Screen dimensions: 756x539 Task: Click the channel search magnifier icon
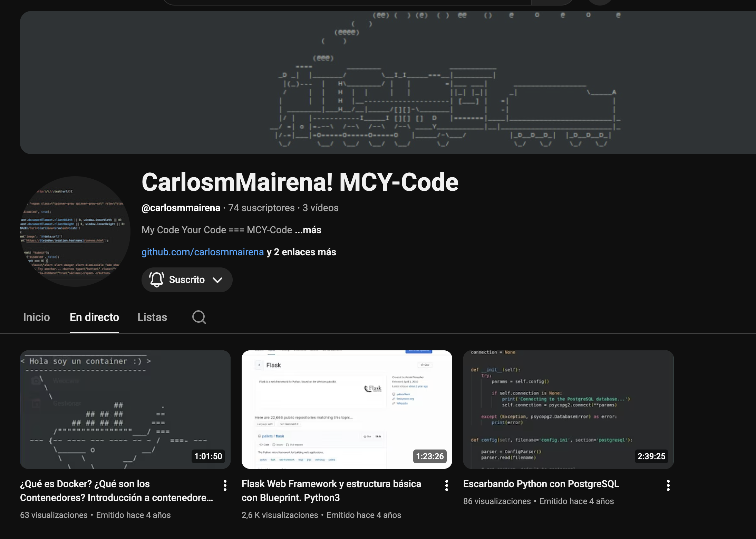[199, 317]
